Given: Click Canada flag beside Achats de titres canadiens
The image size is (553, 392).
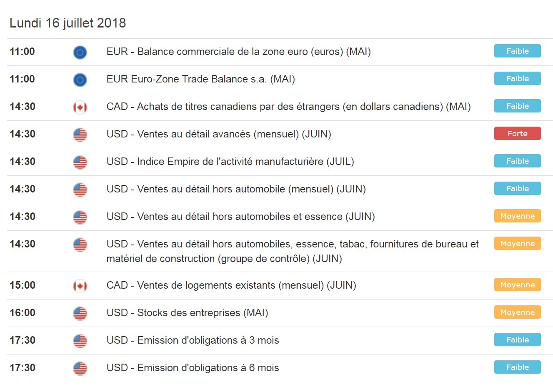Looking at the screenshot, I should tap(80, 107).
